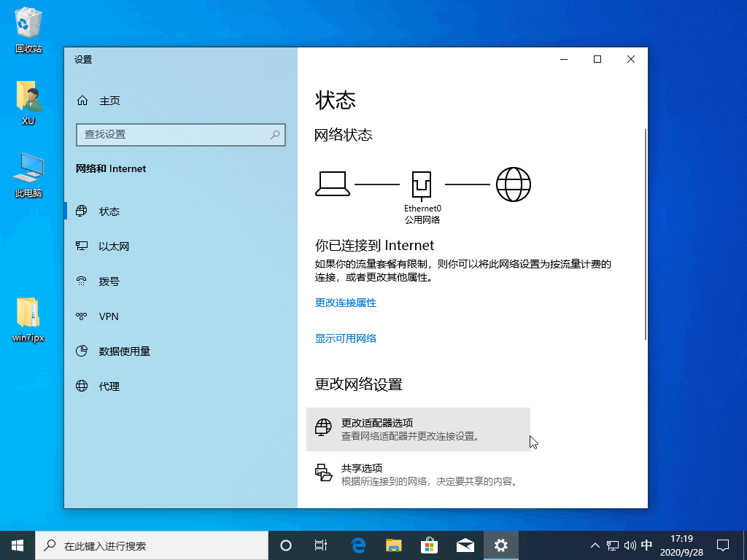Select the 拨号 dial-up phone icon
Image resolution: width=747 pixels, height=560 pixels.
click(82, 281)
